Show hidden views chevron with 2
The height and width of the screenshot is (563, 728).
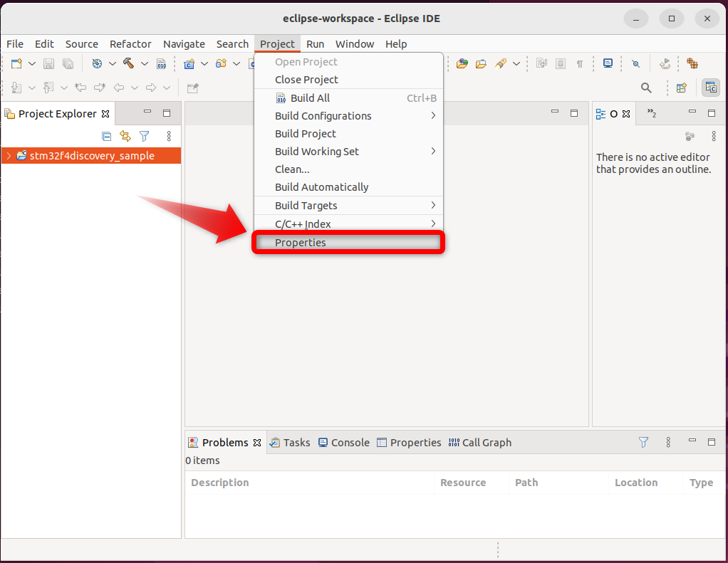click(652, 113)
